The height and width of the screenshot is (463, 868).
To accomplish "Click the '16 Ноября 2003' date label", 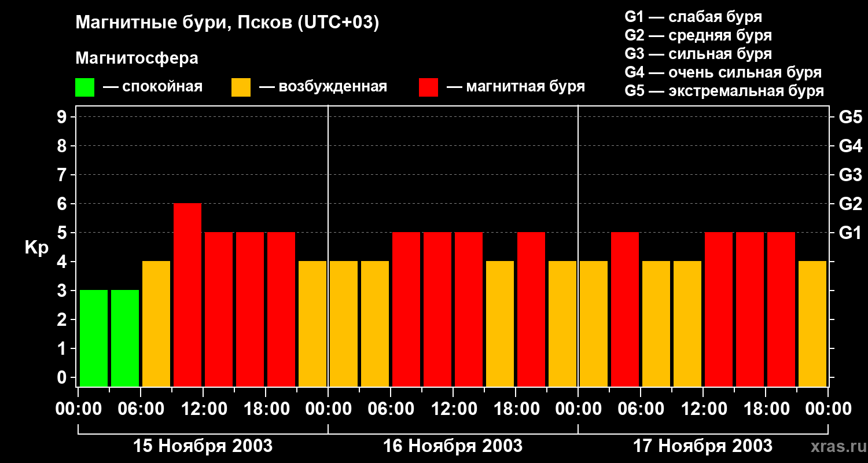I will tap(453, 446).
